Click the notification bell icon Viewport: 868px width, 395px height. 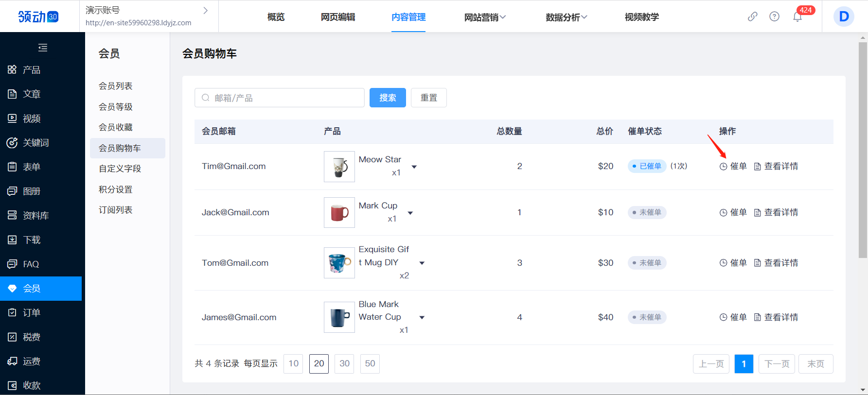tap(797, 17)
